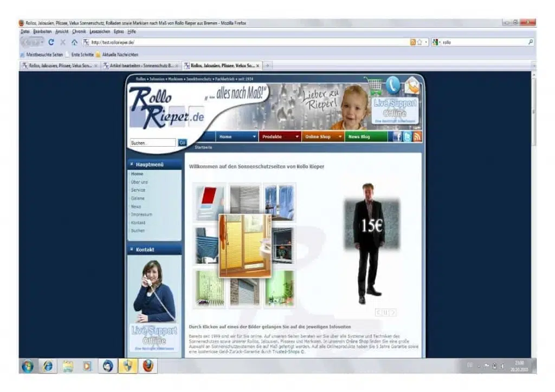555x392 pixels.
Task: Click the roller shutter thumbnail in the bottom row
Action: (244, 292)
